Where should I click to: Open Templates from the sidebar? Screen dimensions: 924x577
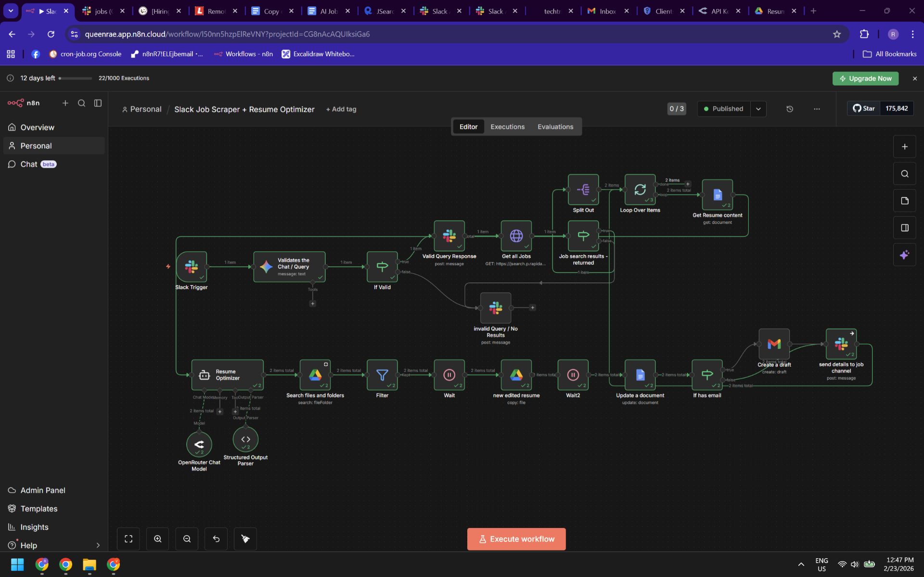click(54, 509)
